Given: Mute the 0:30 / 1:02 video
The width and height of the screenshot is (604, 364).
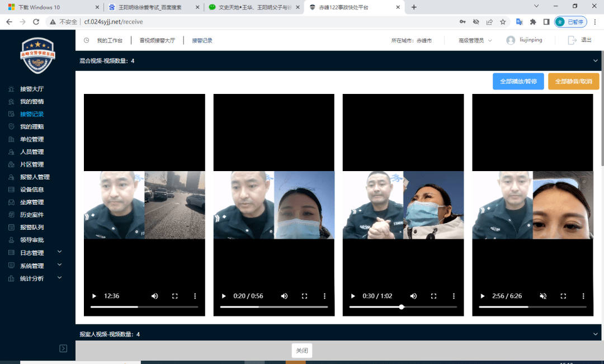Looking at the screenshot, I should point(413,296).
